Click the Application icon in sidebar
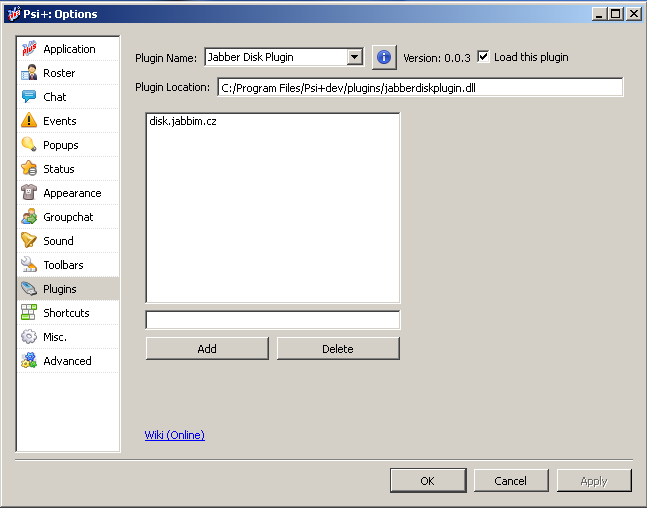 [29, 49]
